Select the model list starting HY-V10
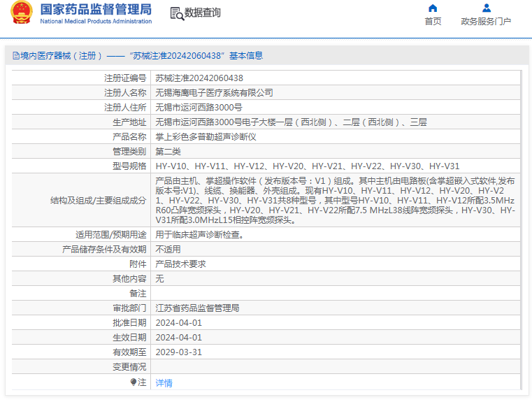Image resolution: width=532 pixels, height=402 pixels. (x=308, y=166)
